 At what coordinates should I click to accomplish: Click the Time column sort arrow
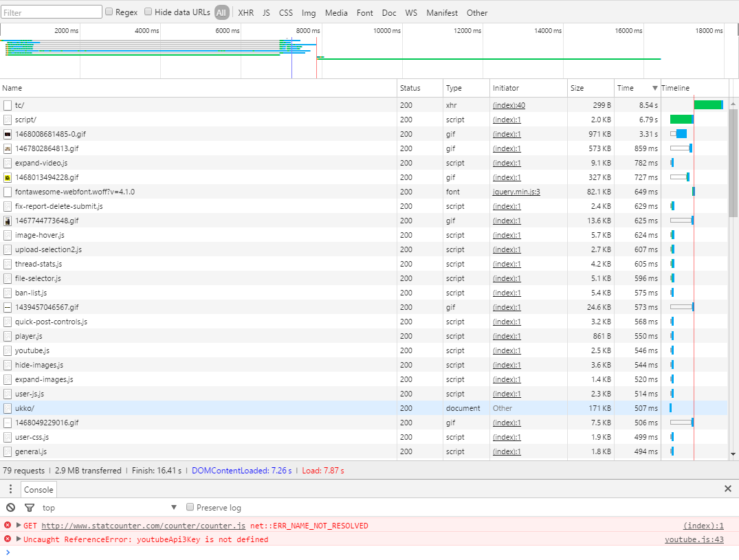pyautogui.click(x=654, y=89)
